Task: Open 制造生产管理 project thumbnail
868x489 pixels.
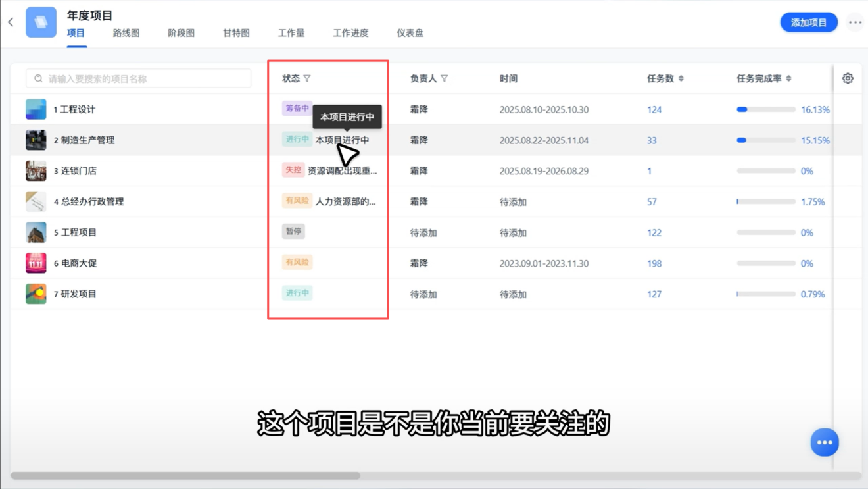Action: coord(36,140)
